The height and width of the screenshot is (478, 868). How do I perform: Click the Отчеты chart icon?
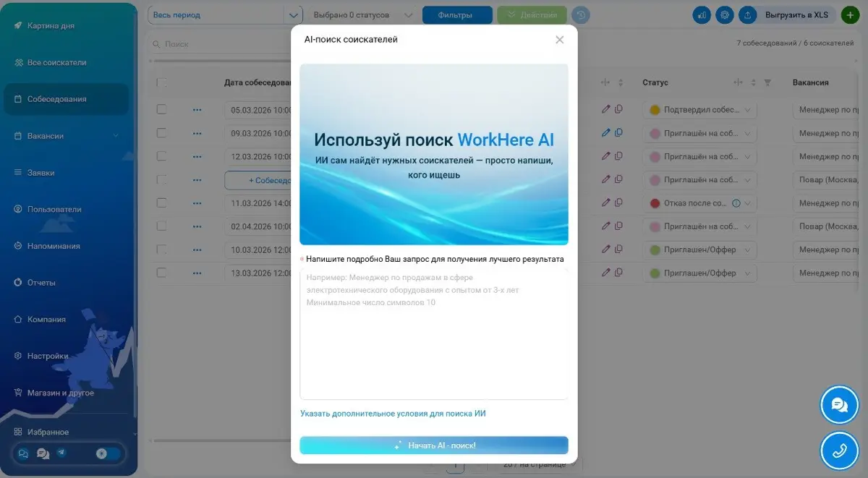[x=19, y=283]
